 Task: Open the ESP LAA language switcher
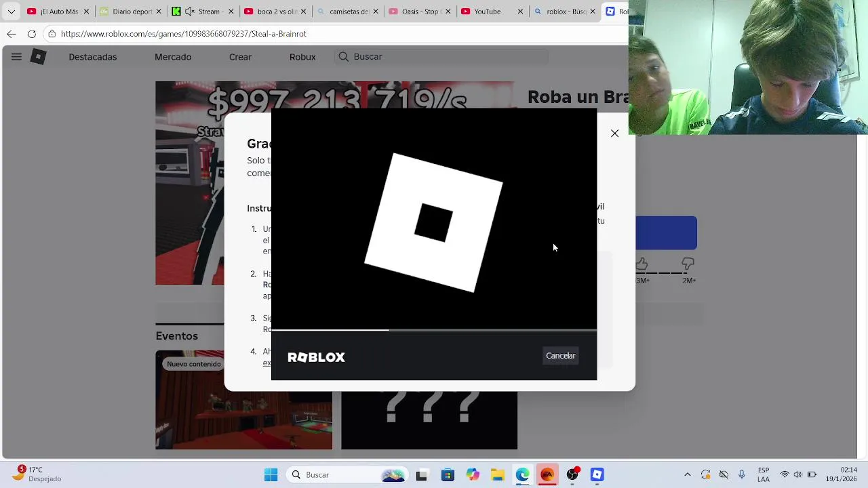pyautogui.click(x=764, y=475)
